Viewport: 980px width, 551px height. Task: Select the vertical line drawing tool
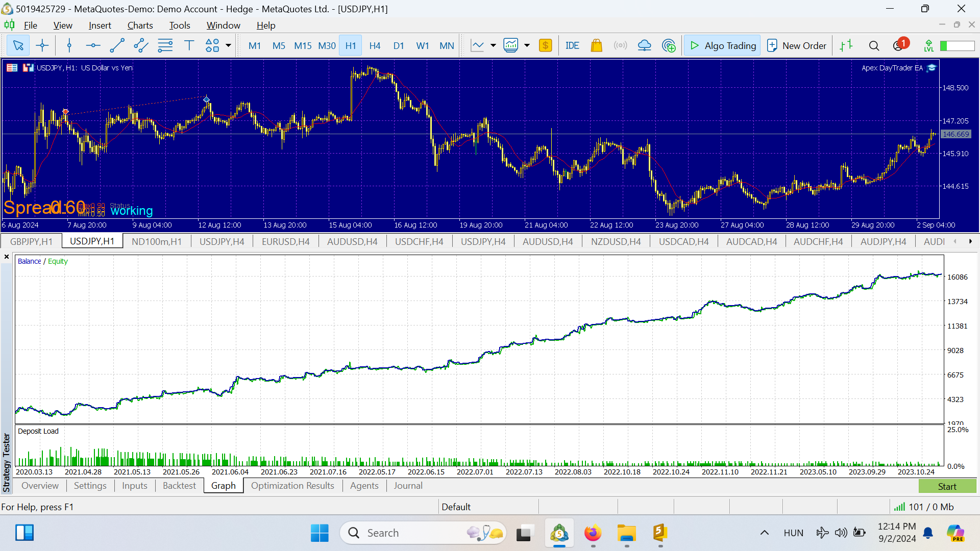tap(69, 46)
